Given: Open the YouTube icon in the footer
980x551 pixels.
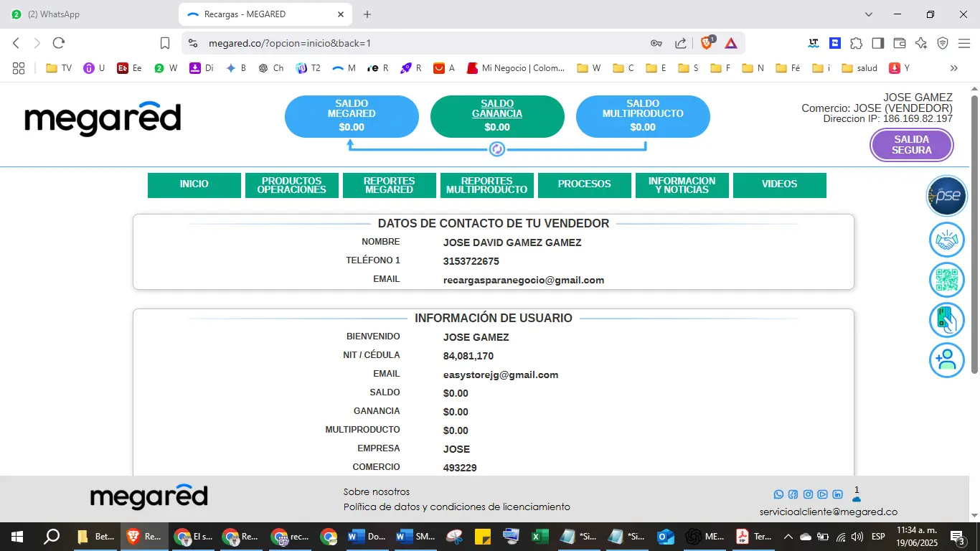Looking at the screenshot, I should click(822, 494).
